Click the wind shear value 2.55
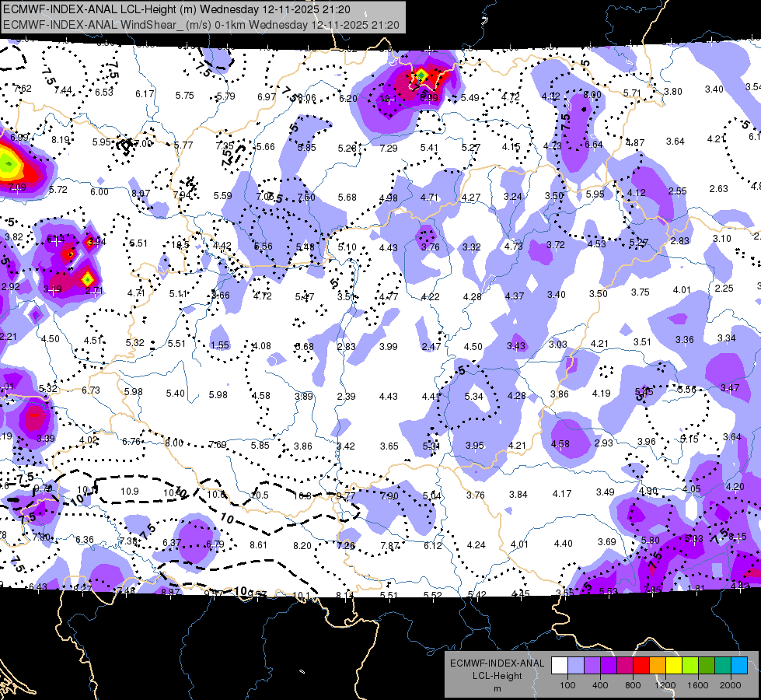This screenshot has height=700, width=761. click(677, 191)
